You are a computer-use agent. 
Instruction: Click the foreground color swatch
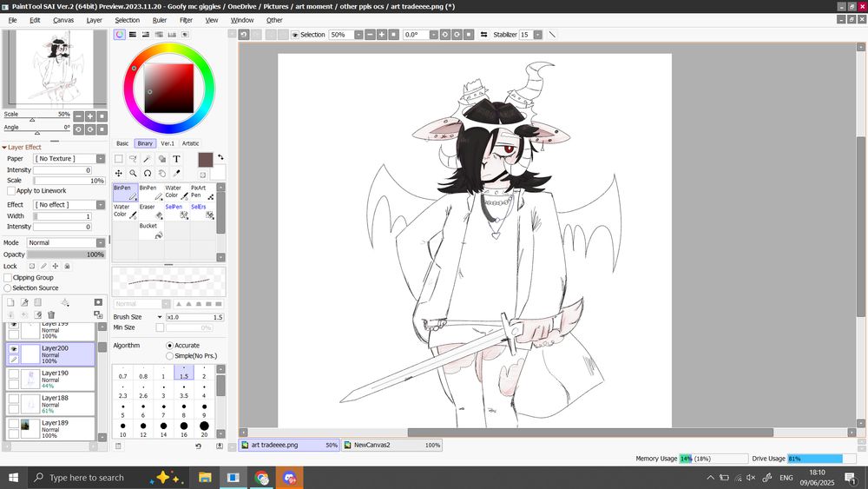206,160
